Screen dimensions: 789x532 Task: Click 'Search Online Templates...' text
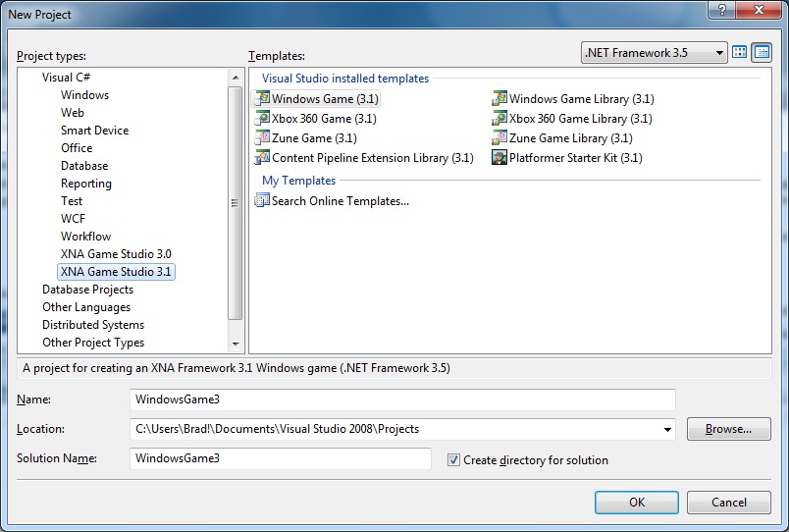click(x=341, y=201)
